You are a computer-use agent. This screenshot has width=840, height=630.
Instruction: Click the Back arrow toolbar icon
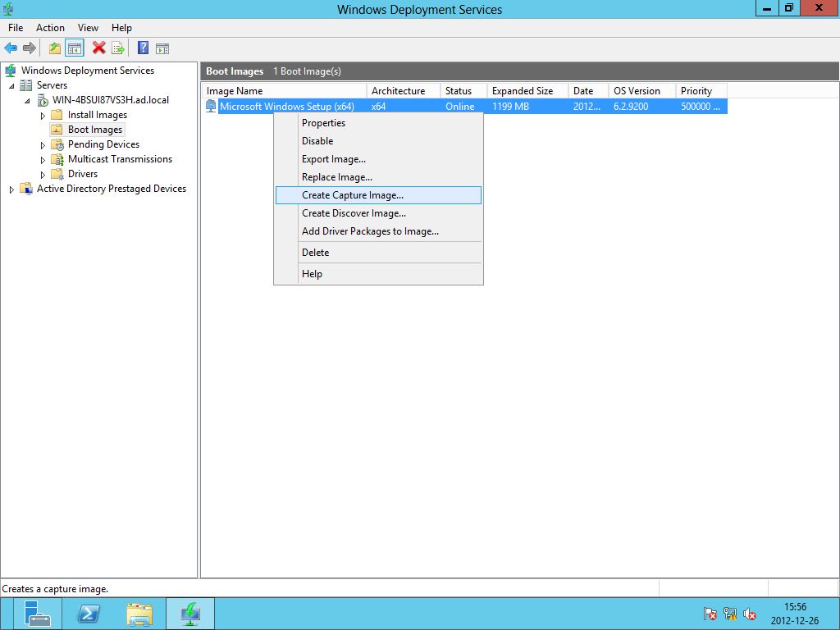(x=11, y=48)
